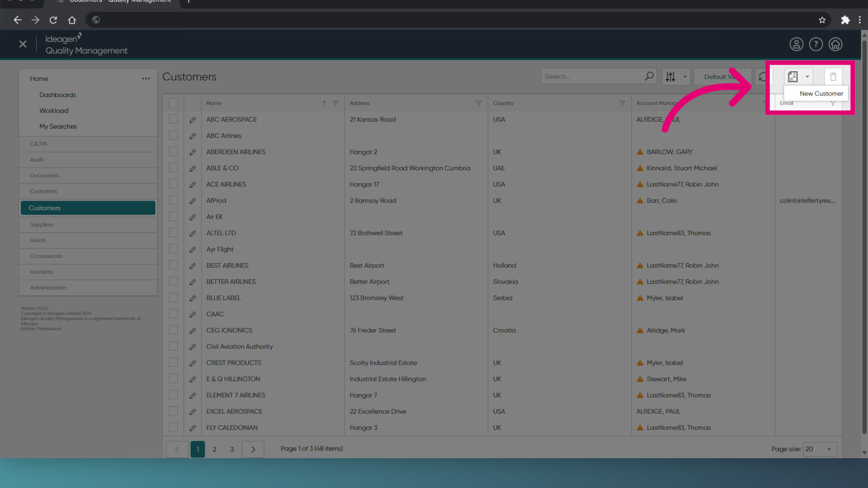Go forward in browser history
Image resolution: width=868 pixels, height=488 pixels.
[x=35, y=20]
